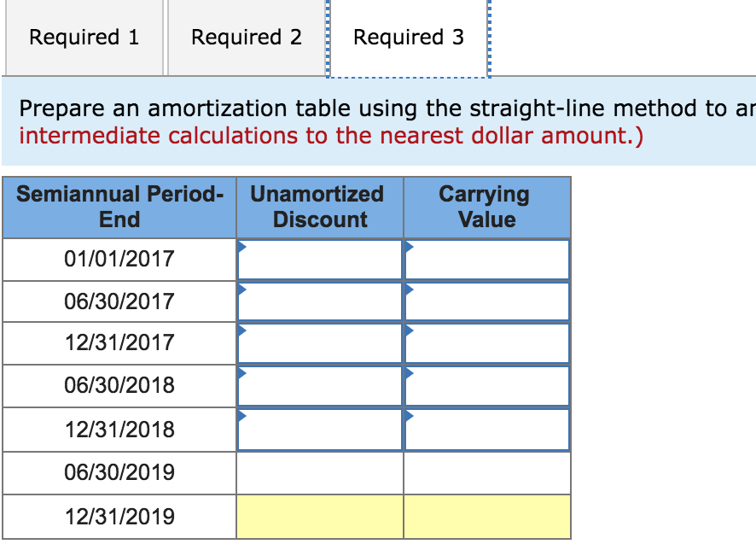756x550 pixels.
Task: Open the 06/30/2018 Carrying Value answer dropdown
Action: 486,386
